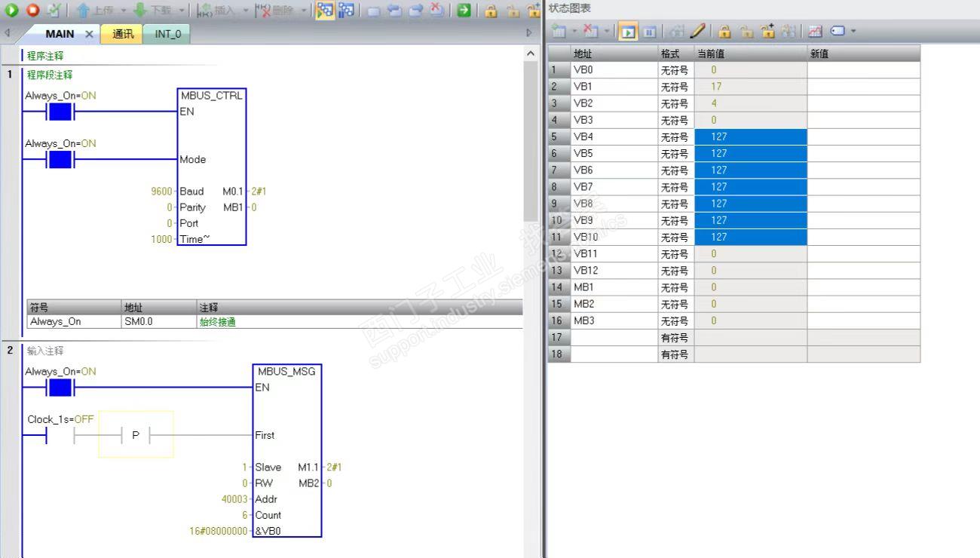Click the Delete Chart icon in status chart toolbar
Screen dimensions: 980x558
(x=590, y=31)
